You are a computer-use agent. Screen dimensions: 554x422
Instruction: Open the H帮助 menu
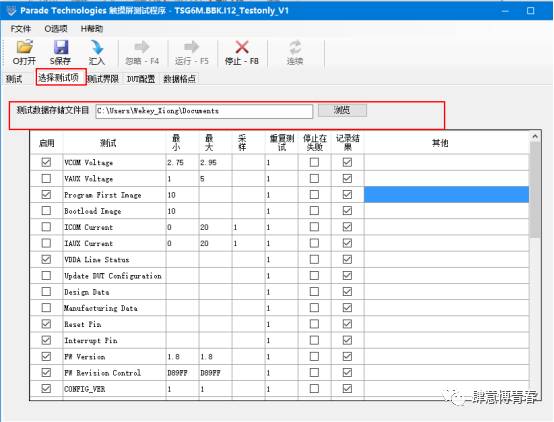click(92, 29)
